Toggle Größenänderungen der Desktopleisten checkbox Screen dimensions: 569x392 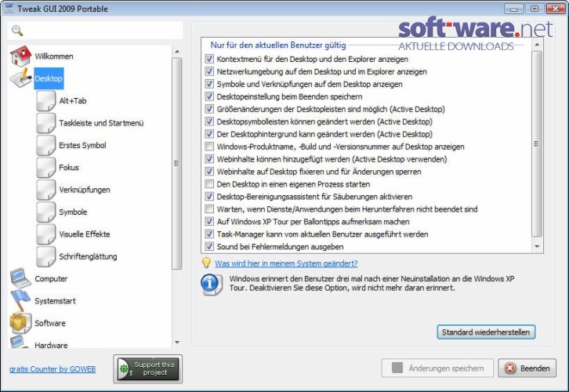pyautogui.click(x=209, y=109)
